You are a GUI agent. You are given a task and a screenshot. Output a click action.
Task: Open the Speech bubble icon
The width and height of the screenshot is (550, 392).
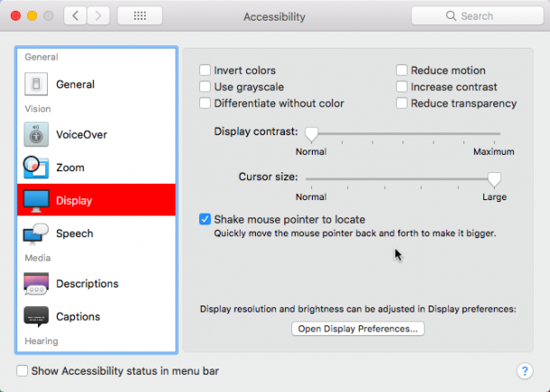point(35,233)
